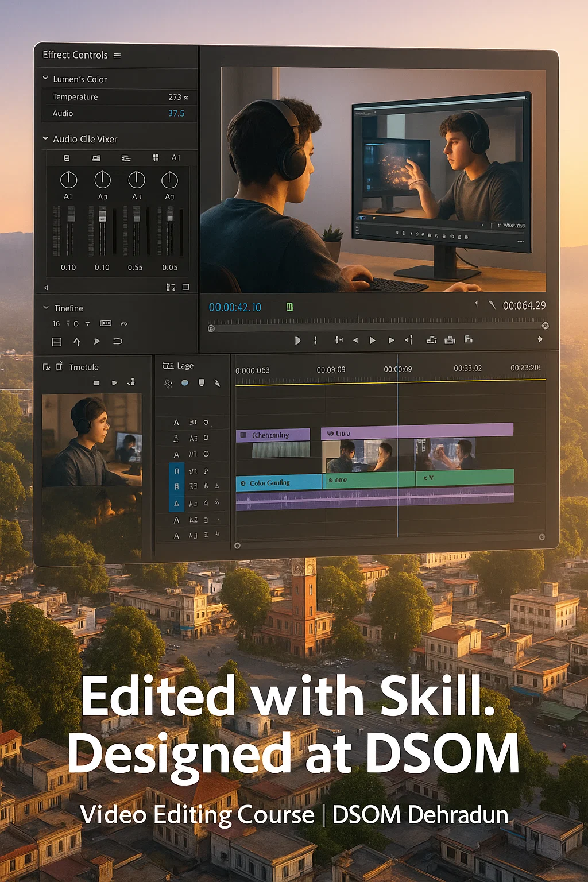Click the go-to-in-point icon in transport
The height and width of the screenshot is (882, 588).
(339, 341)
